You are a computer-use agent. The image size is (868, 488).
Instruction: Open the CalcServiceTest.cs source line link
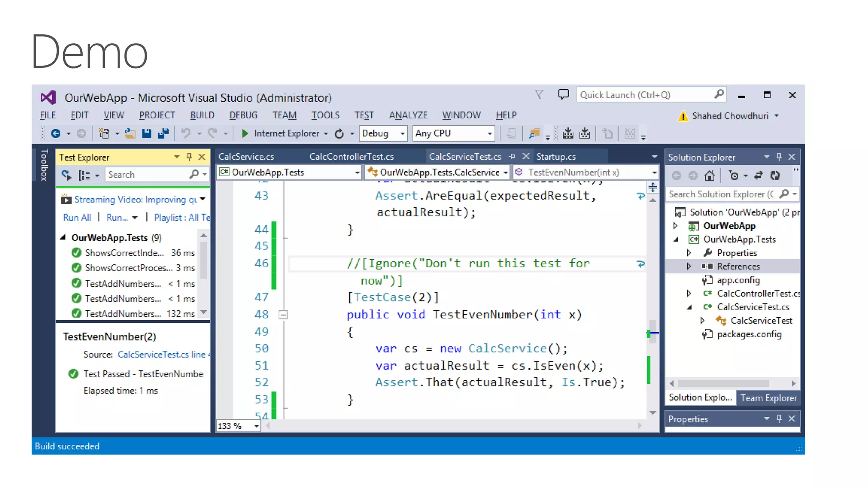pos(161,355)
